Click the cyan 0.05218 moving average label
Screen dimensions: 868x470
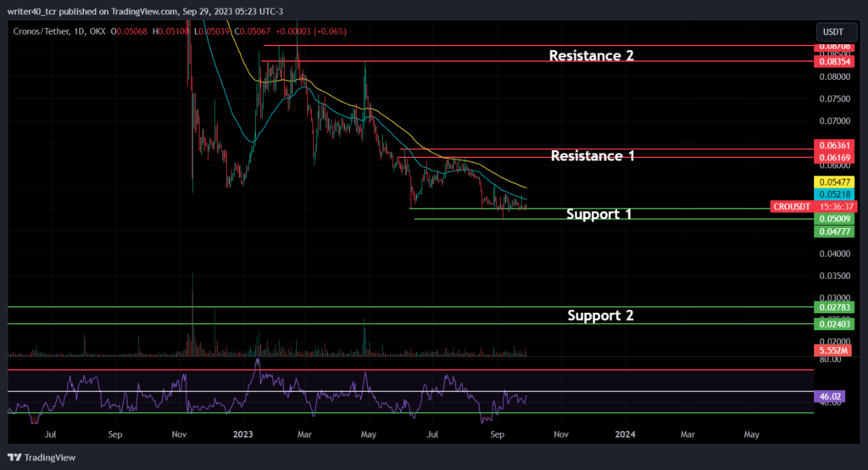click(834, 194)
